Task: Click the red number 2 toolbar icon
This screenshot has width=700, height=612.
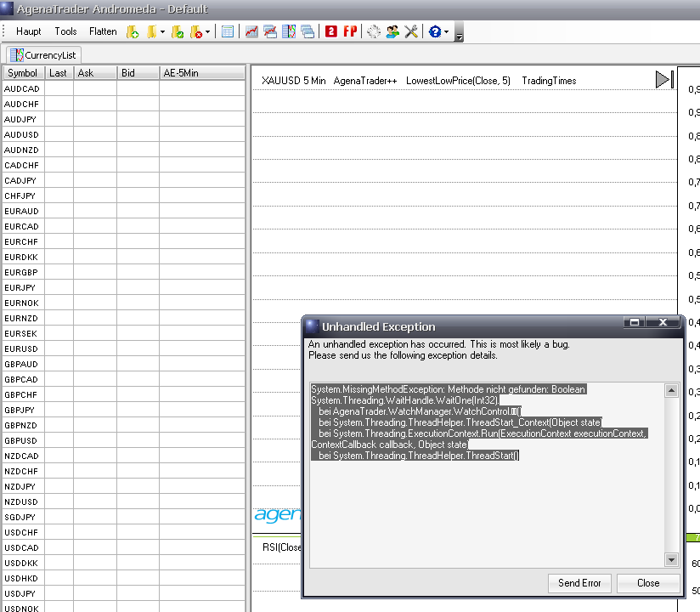Action: (x=331, y=31)
